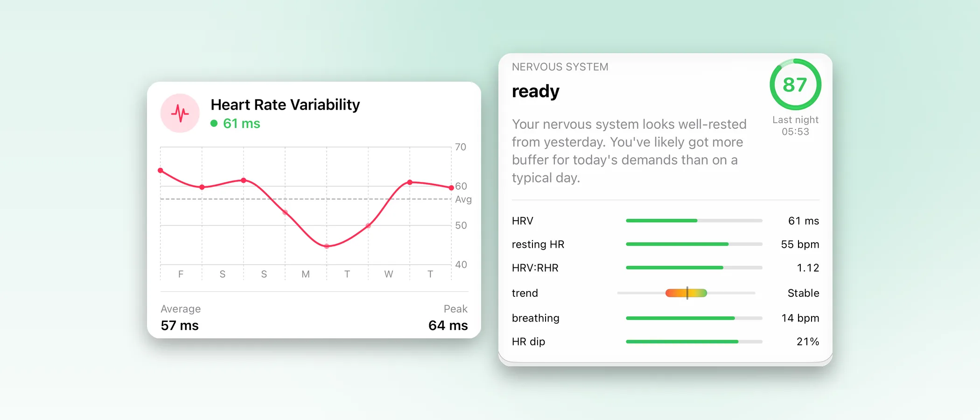Viewport: 980px width, 420px height.
Task: Click the '55 bpm' resting HR value
Action: (x=800, y=245)
